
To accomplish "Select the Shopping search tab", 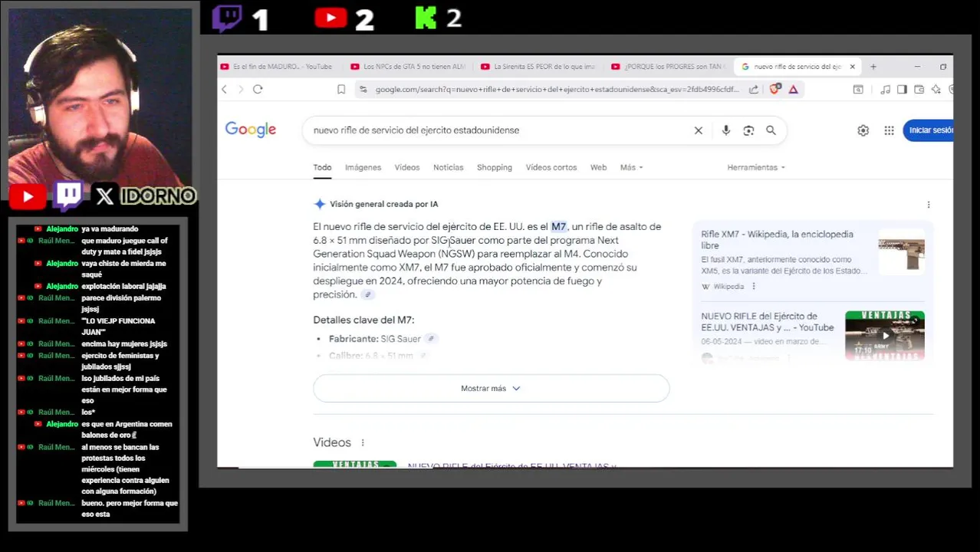I will tap(494, 167).
